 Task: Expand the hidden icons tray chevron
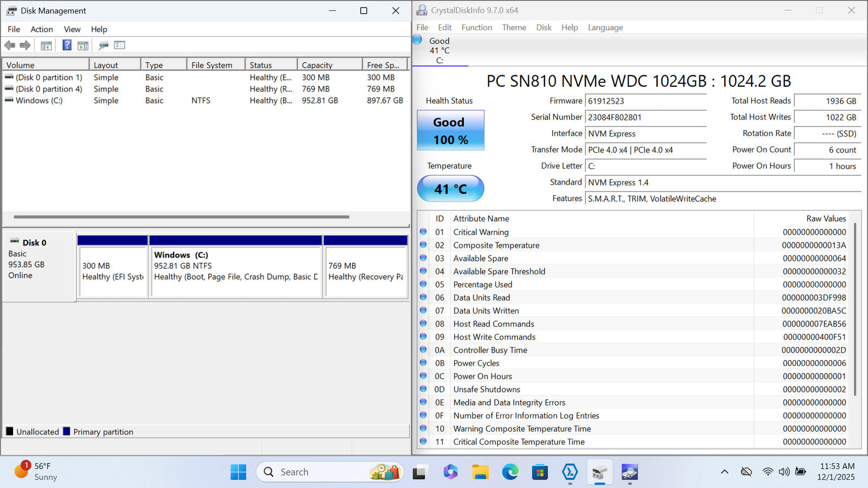tap(724, 472)
